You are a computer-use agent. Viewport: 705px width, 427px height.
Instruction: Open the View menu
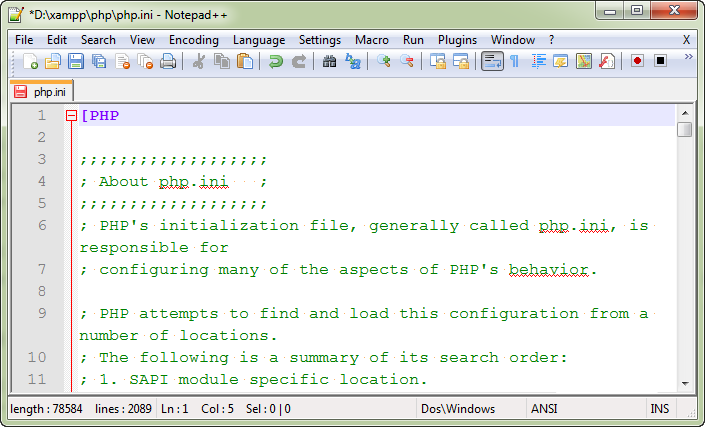point(142,40)
